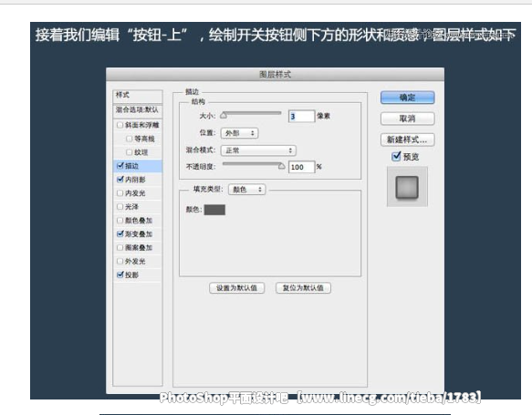Click the 不透明度 percentage input field
532x415 pixels.
pyautogui.click(x=302, y=167)
